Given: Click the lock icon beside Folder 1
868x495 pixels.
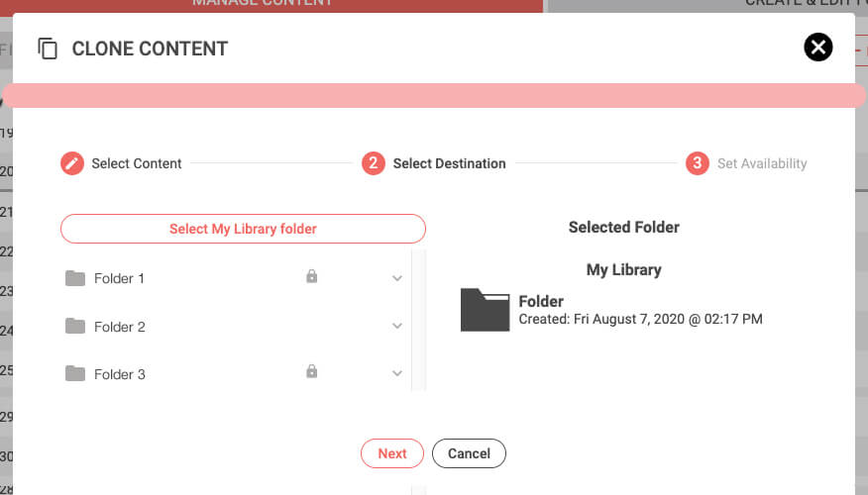Looking at the screenshot, I should [x=312, y=277].
